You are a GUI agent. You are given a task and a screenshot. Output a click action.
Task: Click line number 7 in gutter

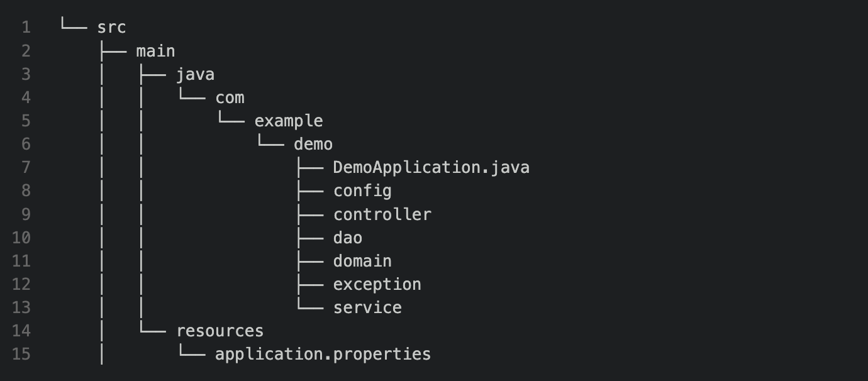click(26, 168)
